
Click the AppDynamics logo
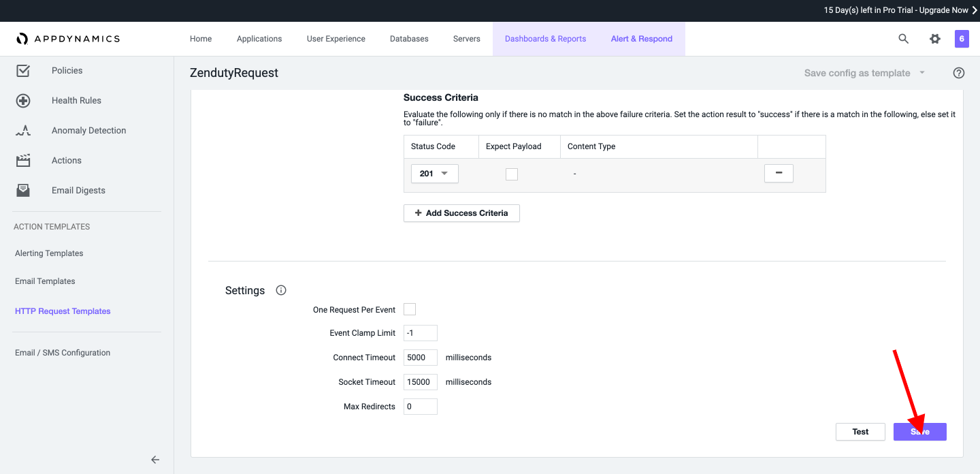tap(68, 39)
